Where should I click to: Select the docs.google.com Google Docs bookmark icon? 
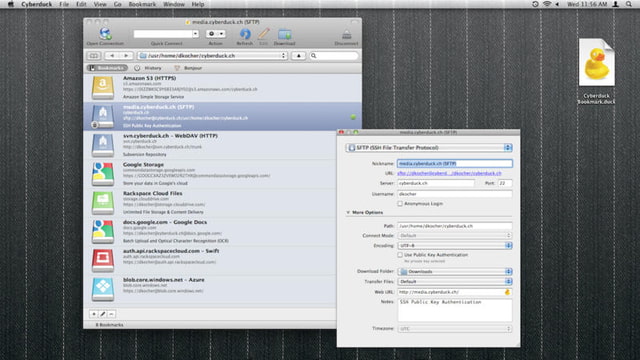click(x=103, y=232)
